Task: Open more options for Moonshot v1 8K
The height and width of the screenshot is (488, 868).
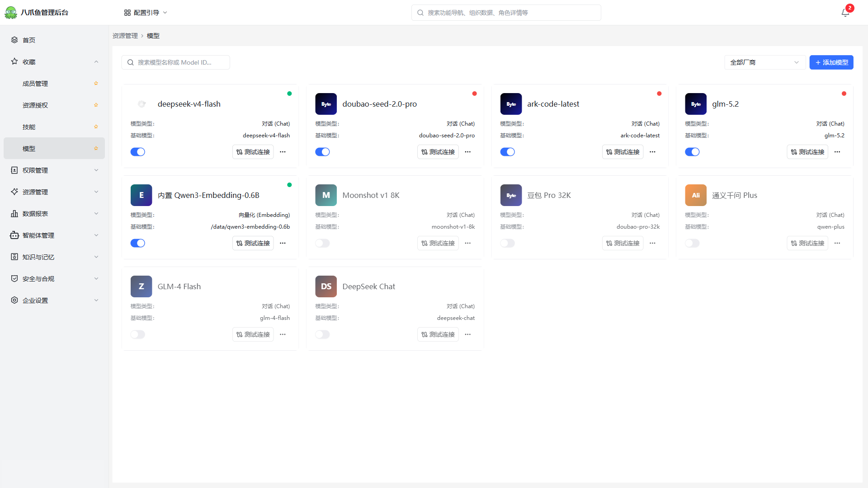Action: [467, 243]
